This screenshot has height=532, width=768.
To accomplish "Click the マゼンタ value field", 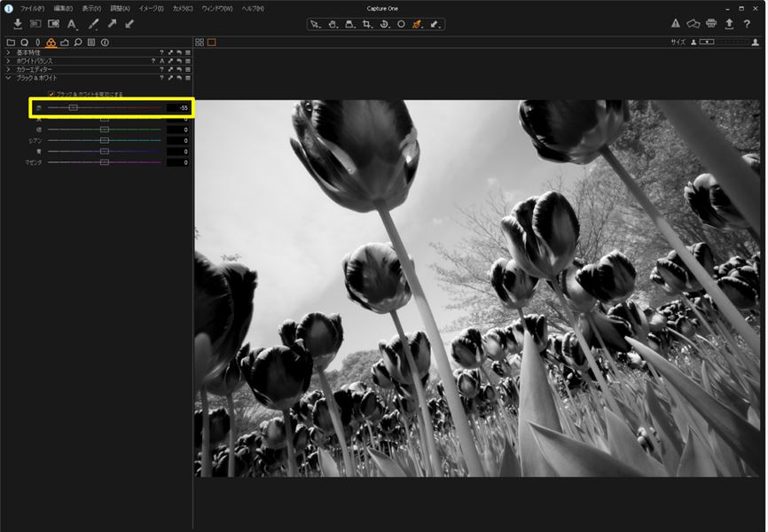I will click(177, 162).
